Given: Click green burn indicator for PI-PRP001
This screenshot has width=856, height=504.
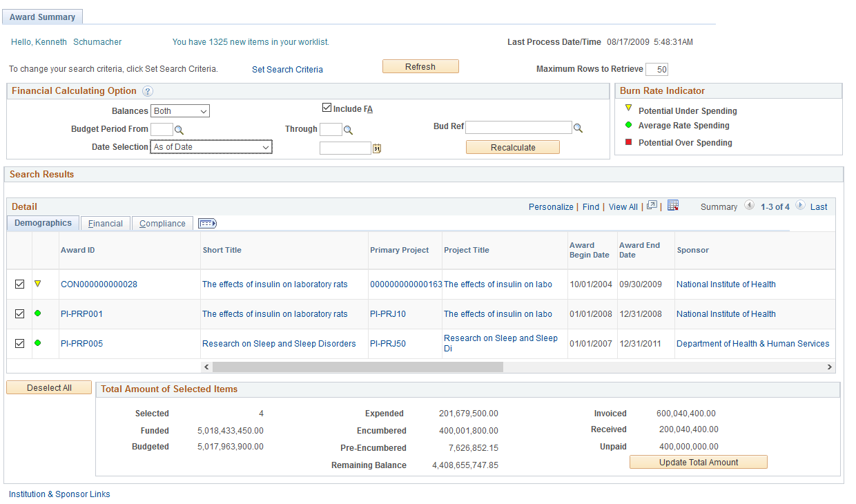Looking at the screenshot, I should (x=38, y=313).
